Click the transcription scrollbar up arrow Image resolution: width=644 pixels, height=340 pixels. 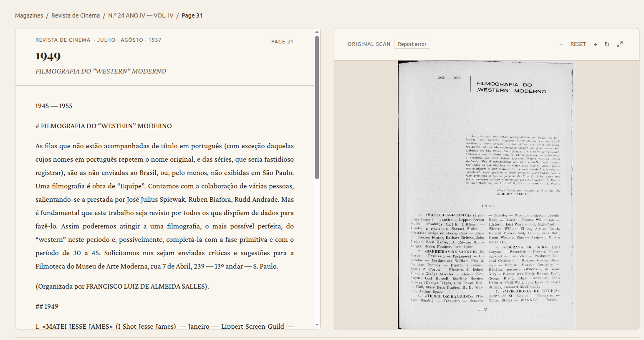click(317, 32)
